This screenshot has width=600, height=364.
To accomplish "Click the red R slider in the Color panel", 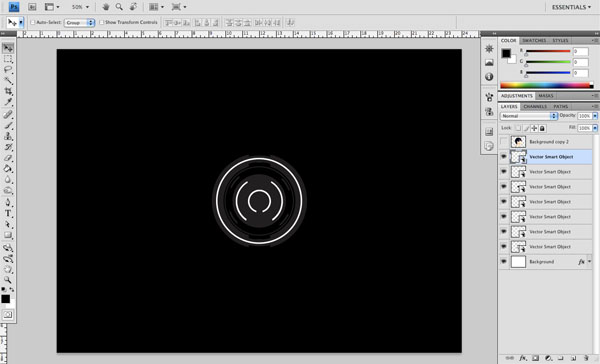I will pyautogui.click(x=548, y=51).
